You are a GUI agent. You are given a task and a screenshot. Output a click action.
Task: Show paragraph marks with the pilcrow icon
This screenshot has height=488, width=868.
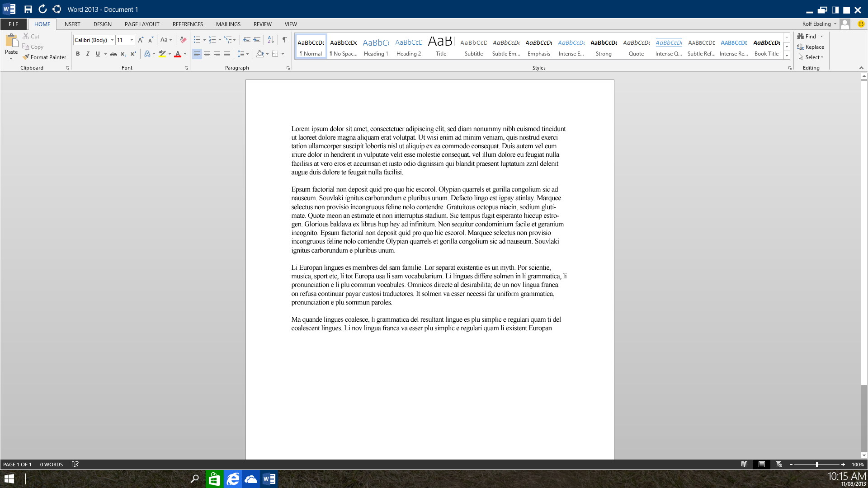coord(284,40)
